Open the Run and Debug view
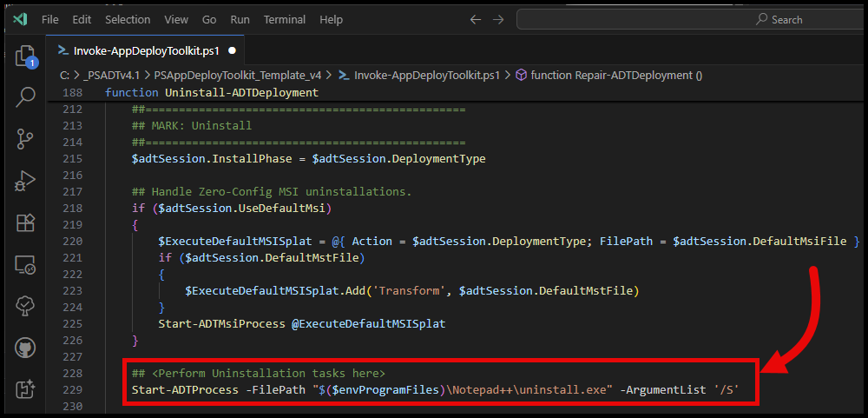Viewport: 868px width, 418px height. pyautogui.click(x=24, y=181)
